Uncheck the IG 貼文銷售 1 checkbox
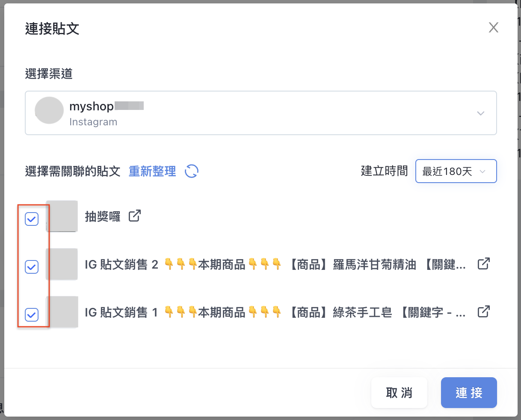521x420 pixels. [x=32, y=315]
